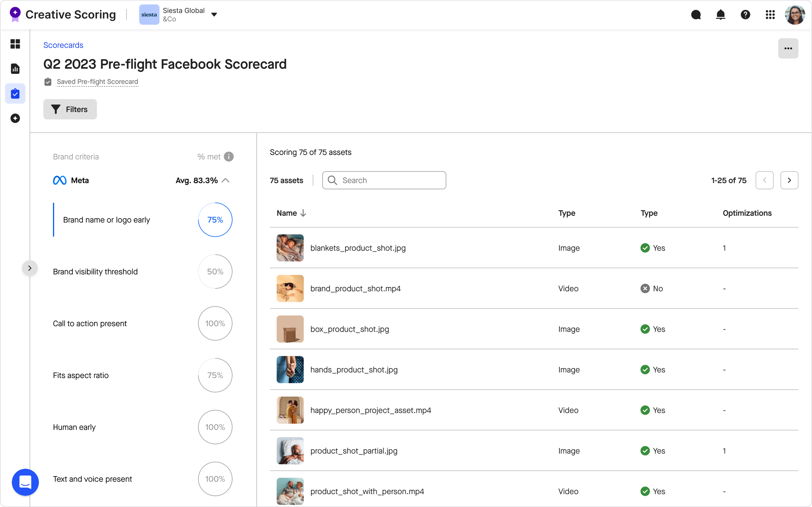Click the 75% Fits aspect ratio progress circle
Screen dimensions: 812x507
tap(215, 375)
